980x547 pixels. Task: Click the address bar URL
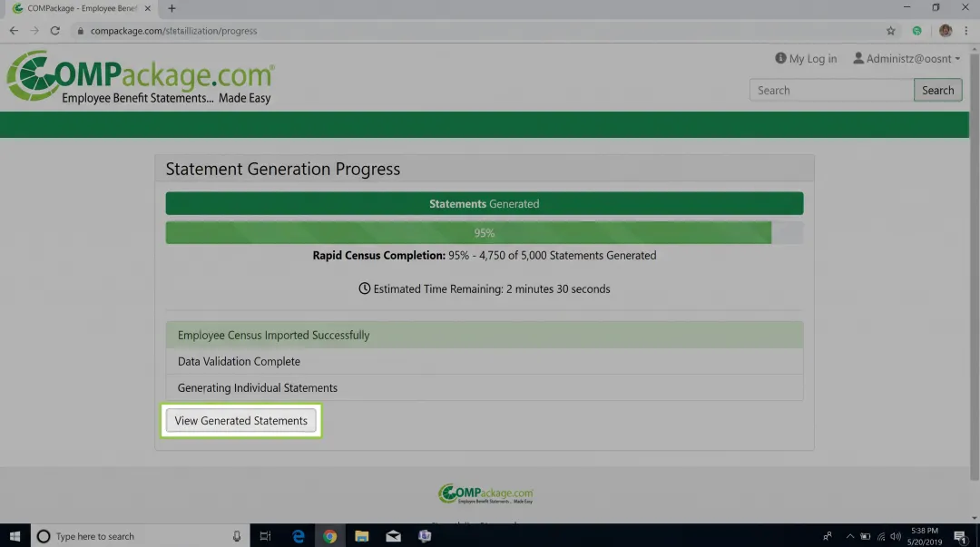(173, 31)
